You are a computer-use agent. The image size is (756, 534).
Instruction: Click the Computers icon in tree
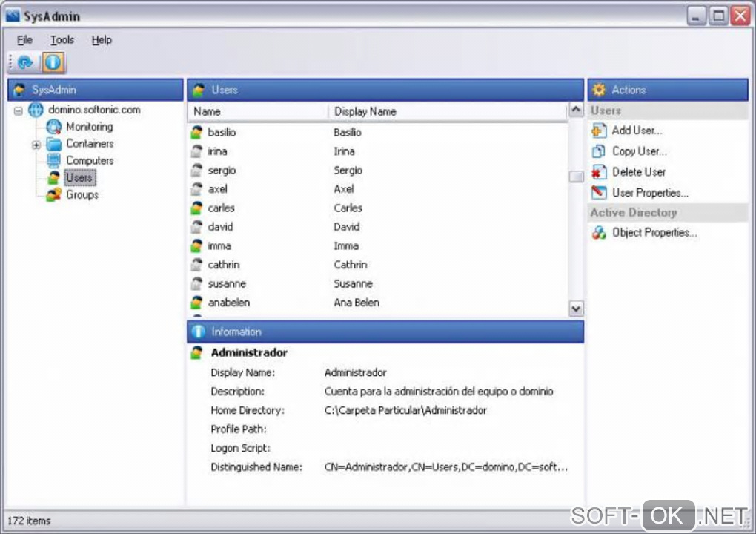coord(53,161)
